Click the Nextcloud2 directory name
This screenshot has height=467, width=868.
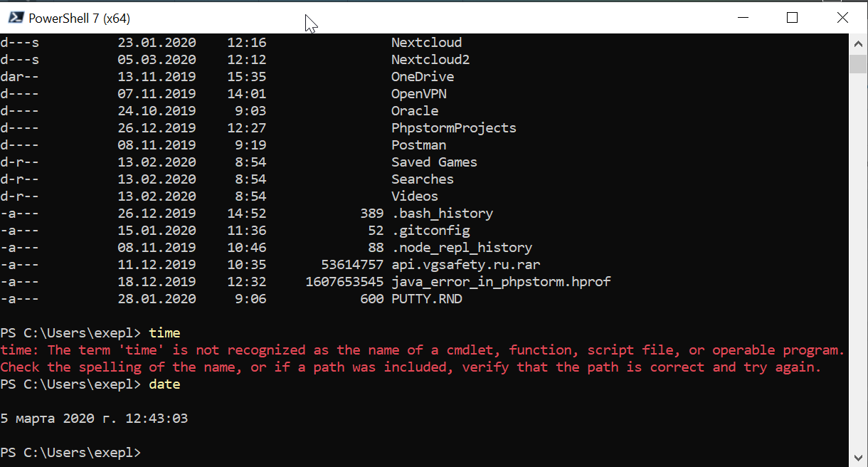430,60
